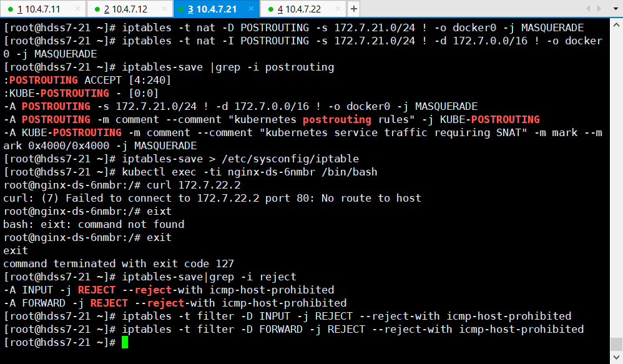Click the terminal scrollbar down arrow

click(616, 358)
